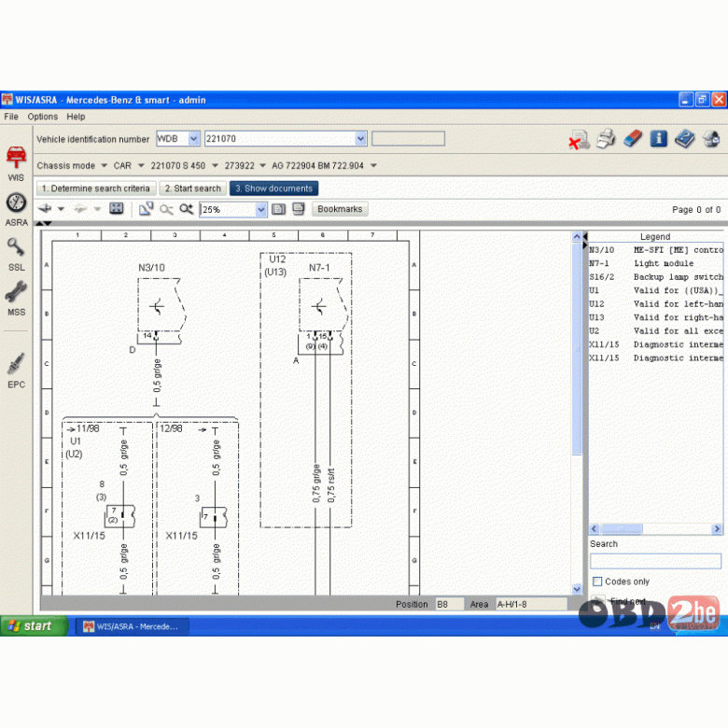Select S16/2 Backup lamp switch row
This screenshot has width=728, height=728.
656,276
